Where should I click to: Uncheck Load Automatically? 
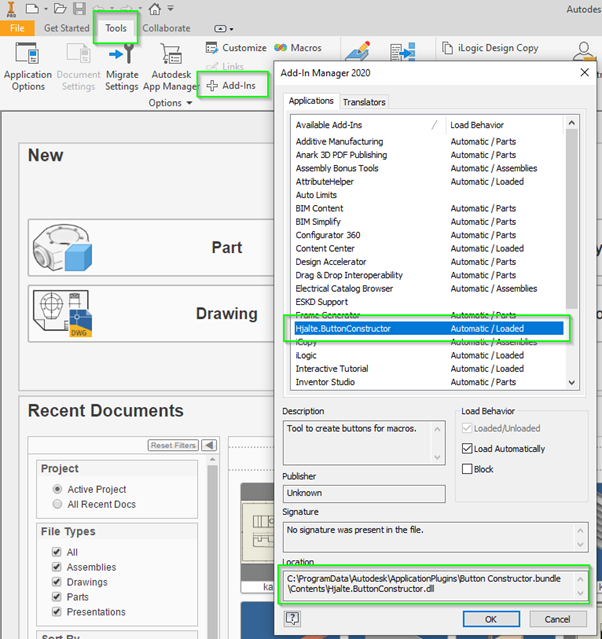[x=467, y=449]
